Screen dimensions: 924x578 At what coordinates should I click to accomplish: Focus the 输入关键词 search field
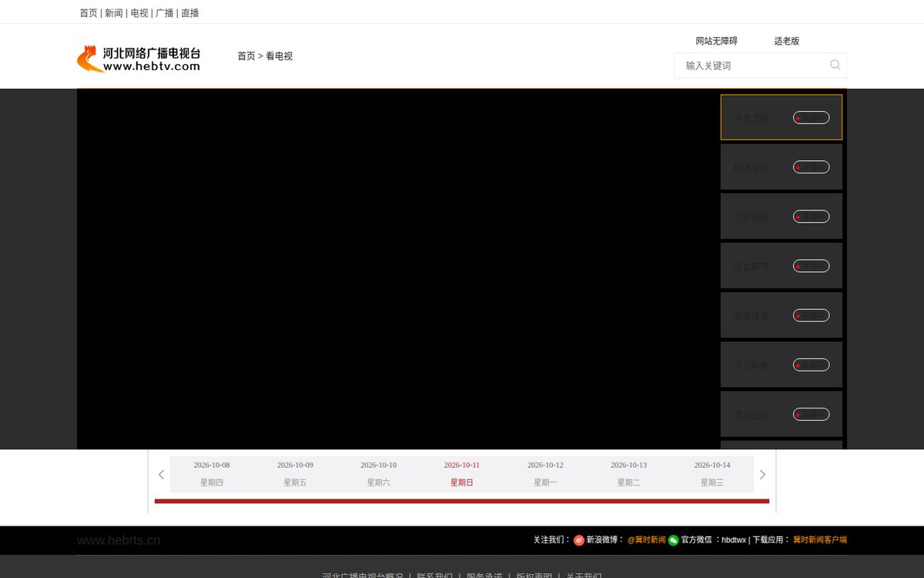point(751,66)
